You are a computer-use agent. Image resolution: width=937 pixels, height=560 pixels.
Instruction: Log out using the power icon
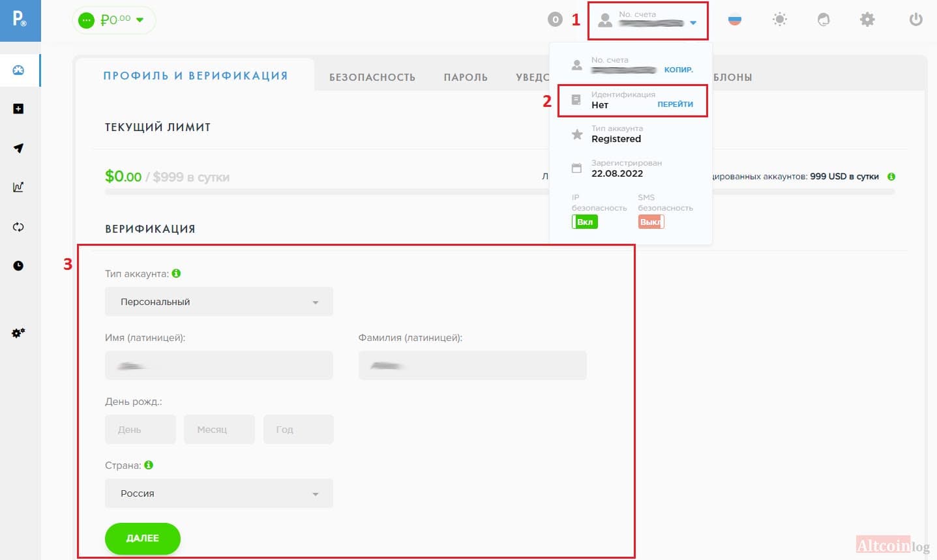click(916, 20)
